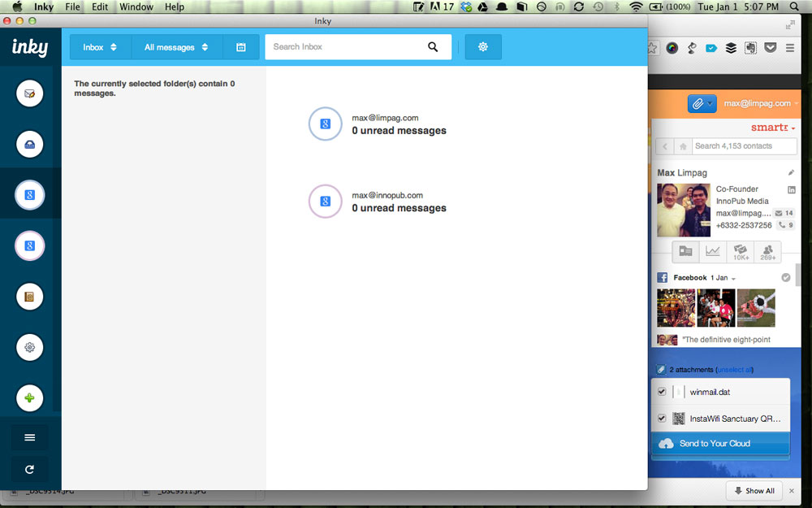Click the LinkedIn icon beside Co-Founder

click(791, 189)
